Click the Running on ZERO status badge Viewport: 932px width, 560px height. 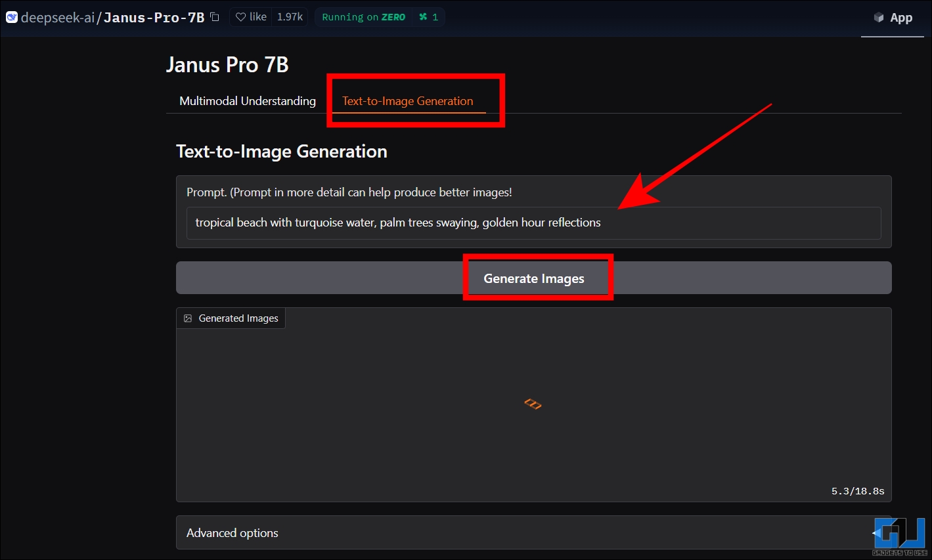tap(363, 17)
